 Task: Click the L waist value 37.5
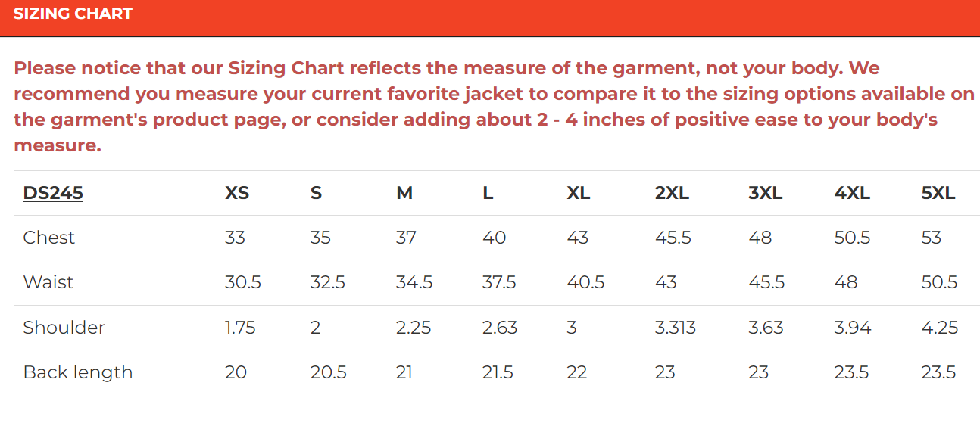pos(499,282)
